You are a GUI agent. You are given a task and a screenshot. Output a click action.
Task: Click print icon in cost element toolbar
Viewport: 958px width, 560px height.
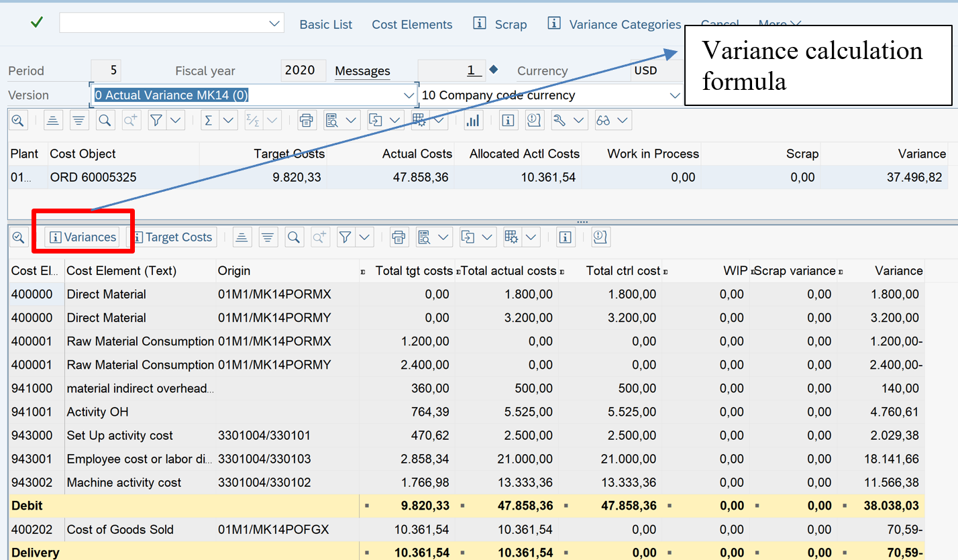(398, 237)
